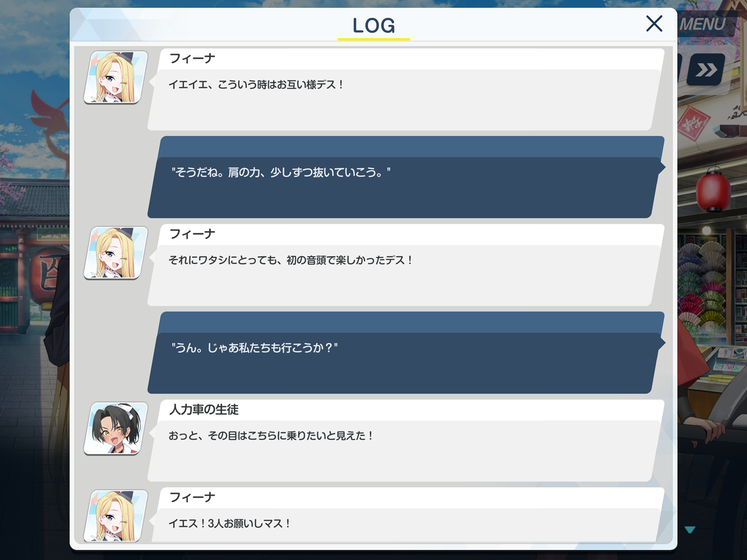Screen dimensions: 747x560
Task: Click the 人力車の生徒 character avatar
Action: tap(116, 429)
